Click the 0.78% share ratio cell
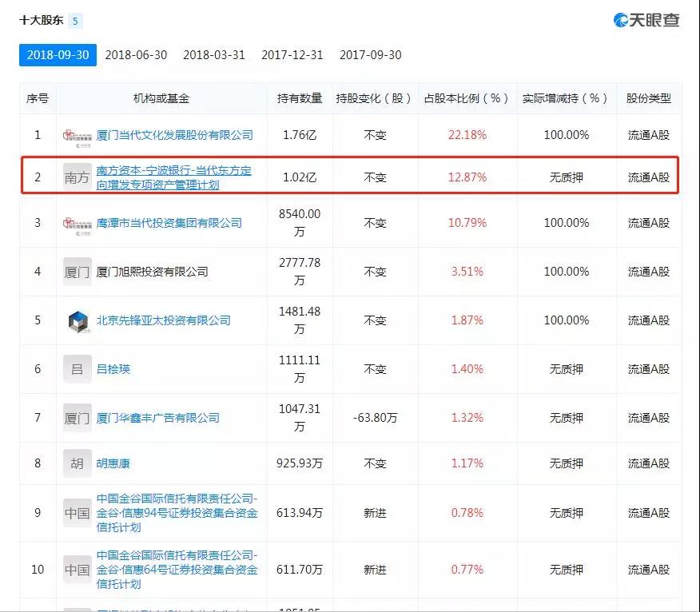The image size is (700, 612). pyautogui.click(x=467, y=513)
